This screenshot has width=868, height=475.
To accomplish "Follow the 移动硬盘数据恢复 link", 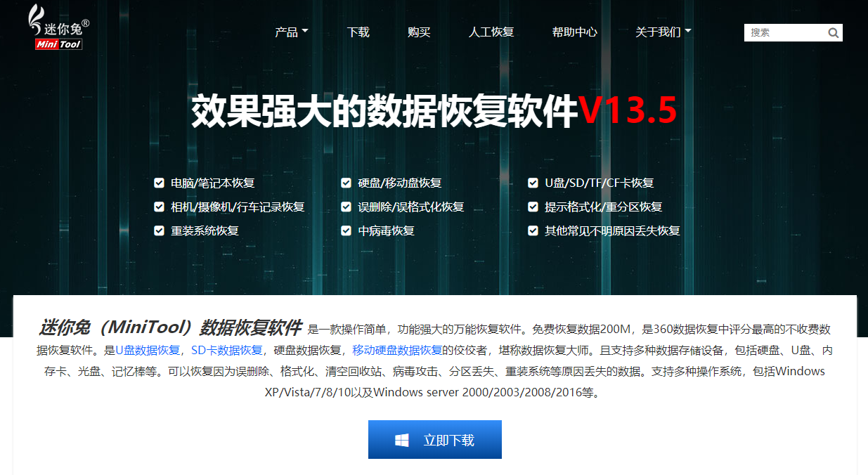I will tap(397, 350).
